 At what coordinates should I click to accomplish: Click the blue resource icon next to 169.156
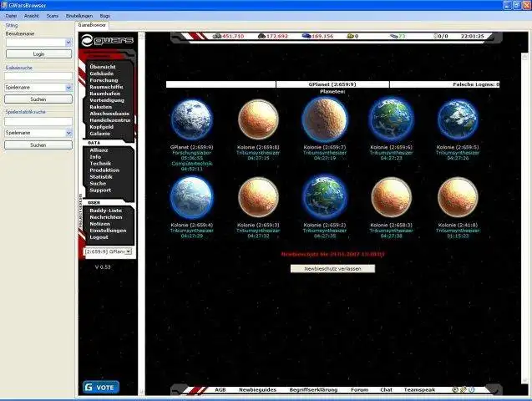click(x=307, y=36)
